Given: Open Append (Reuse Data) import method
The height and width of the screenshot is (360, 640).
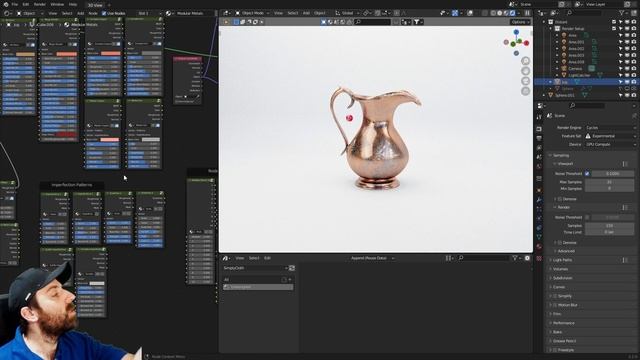Looking at the screenshot, I should pos(372,258).
